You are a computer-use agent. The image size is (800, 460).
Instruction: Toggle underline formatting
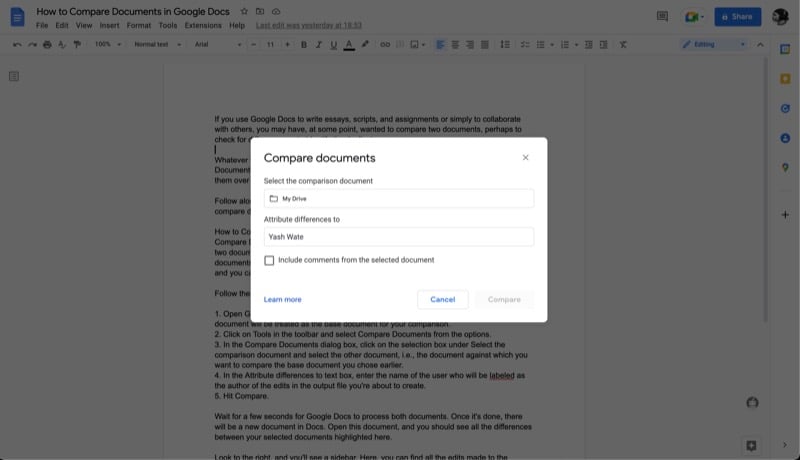[x=334, y=44]
